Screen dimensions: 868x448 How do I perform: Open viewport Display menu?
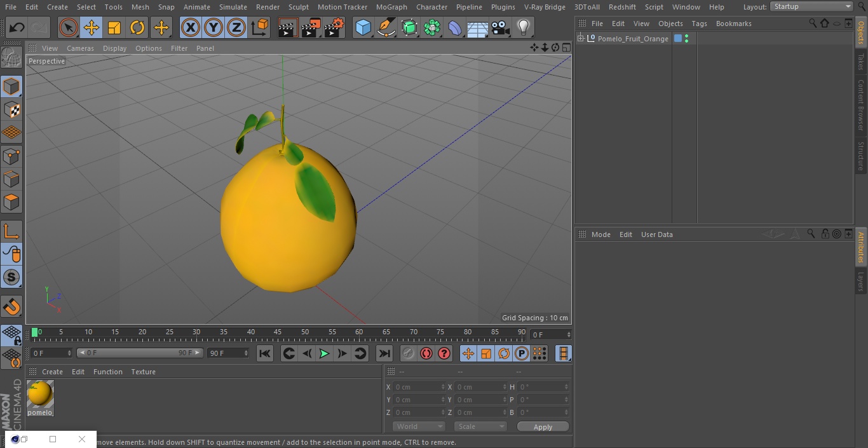(114, 48)
